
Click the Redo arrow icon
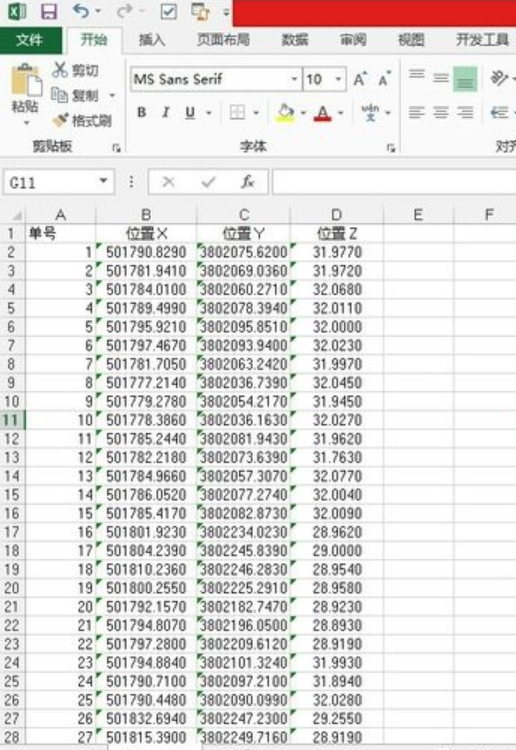click(x=123, y=11)
